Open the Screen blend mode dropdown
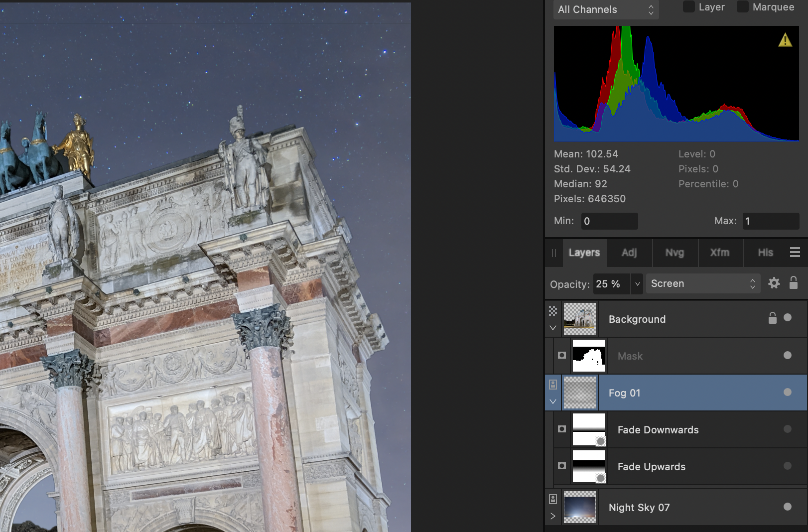Viewport: 808px width, 532px height. click(x=702, y=283)
